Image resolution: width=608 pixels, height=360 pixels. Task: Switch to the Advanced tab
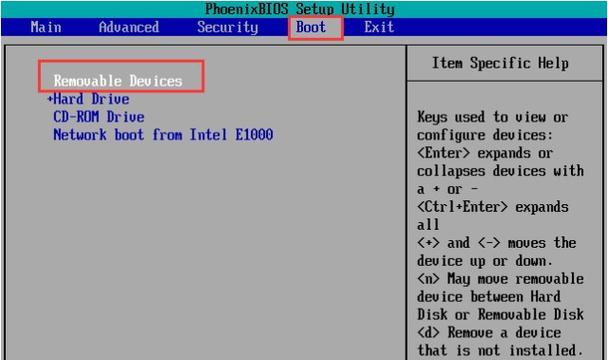tap(129, 27)
